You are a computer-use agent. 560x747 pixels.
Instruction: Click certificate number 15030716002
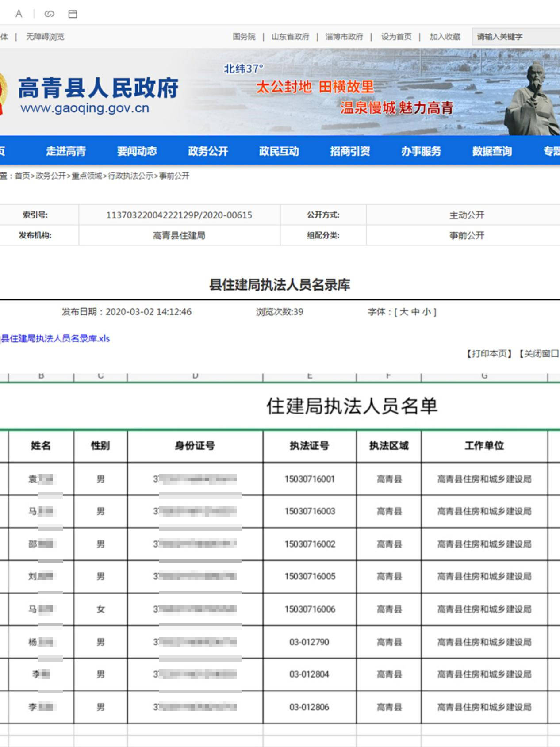(x=310, y=544)
